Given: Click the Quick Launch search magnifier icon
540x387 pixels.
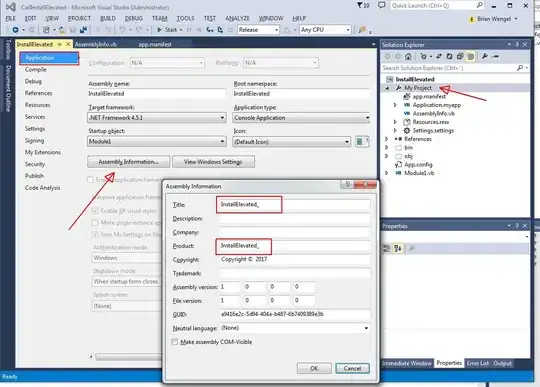Looking at the screenshot, I should pos(479,5).
